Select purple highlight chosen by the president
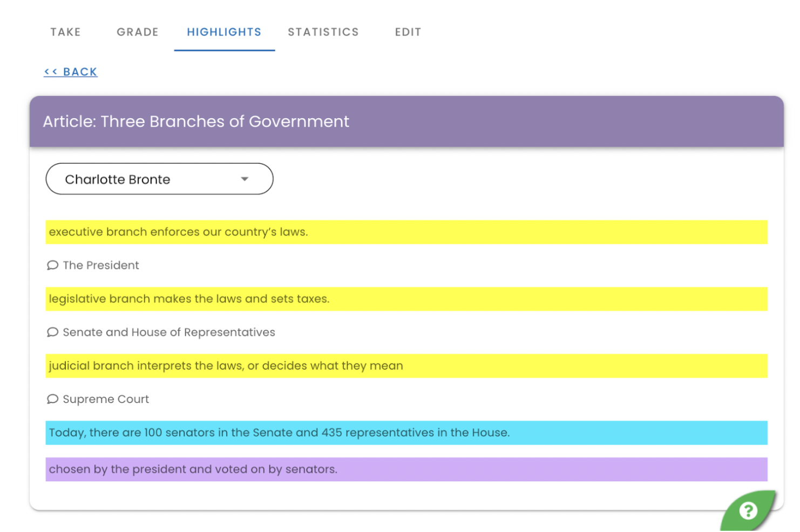This screenshot has height=532, width=800. [406, 469]
